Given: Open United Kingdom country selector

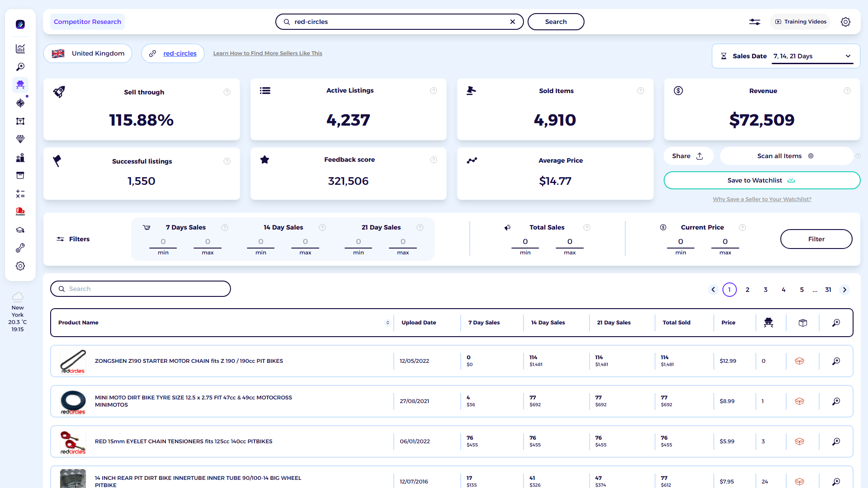Looking at the screenshot, I should tap(88, 53).
